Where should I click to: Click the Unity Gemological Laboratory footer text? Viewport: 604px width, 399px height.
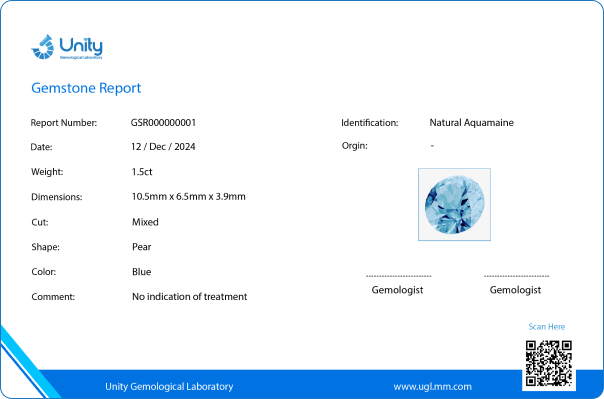tap(169, 386)
